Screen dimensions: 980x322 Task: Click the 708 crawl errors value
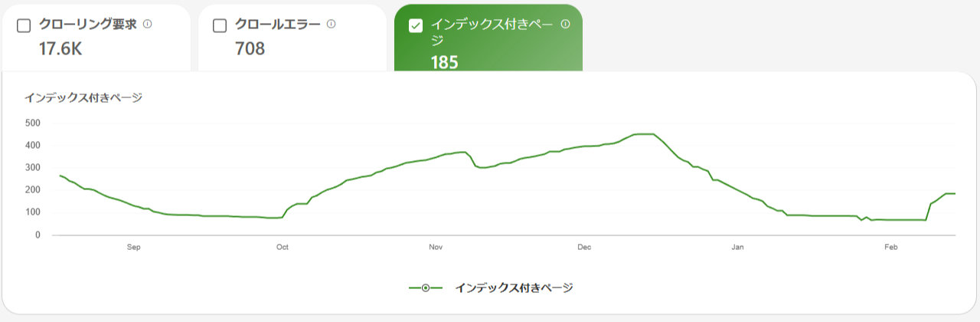pyautogui.click(x=250, y=49)
